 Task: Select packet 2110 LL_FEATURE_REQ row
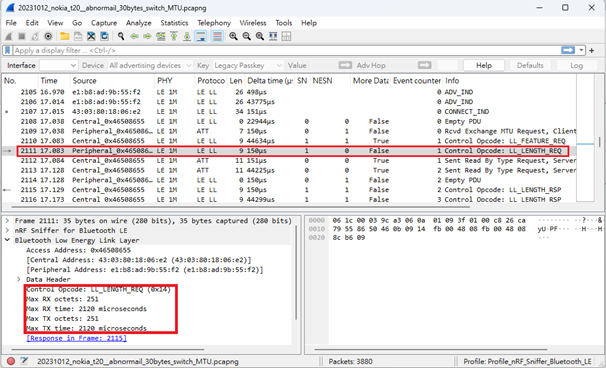point(289,141)
